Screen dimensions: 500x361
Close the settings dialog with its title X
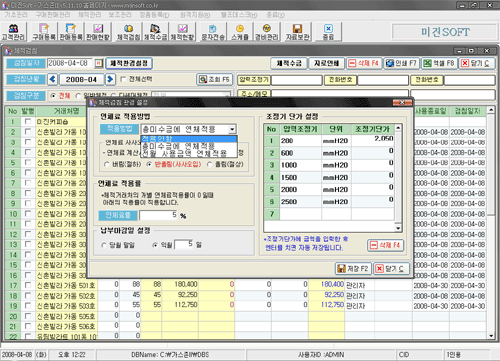tap(402, 102)
